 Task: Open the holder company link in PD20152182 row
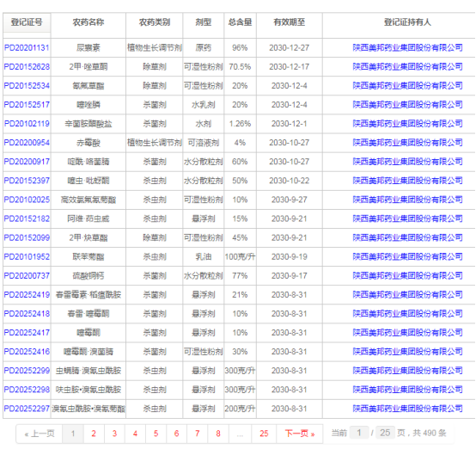tap(407, 218)
